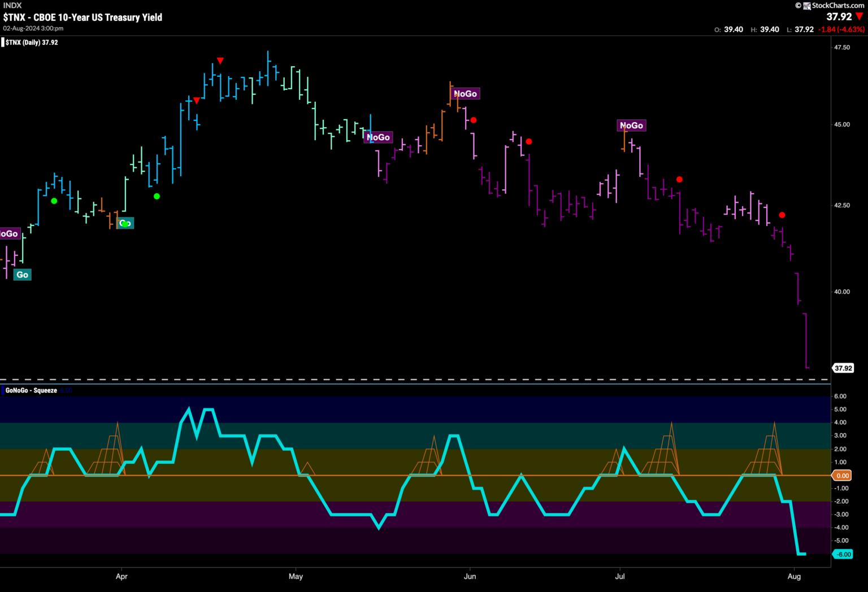Click the Go label at the bottom-left of the chart
The width and height of the screenshot is (868, 592).
[x=22, y=275]
